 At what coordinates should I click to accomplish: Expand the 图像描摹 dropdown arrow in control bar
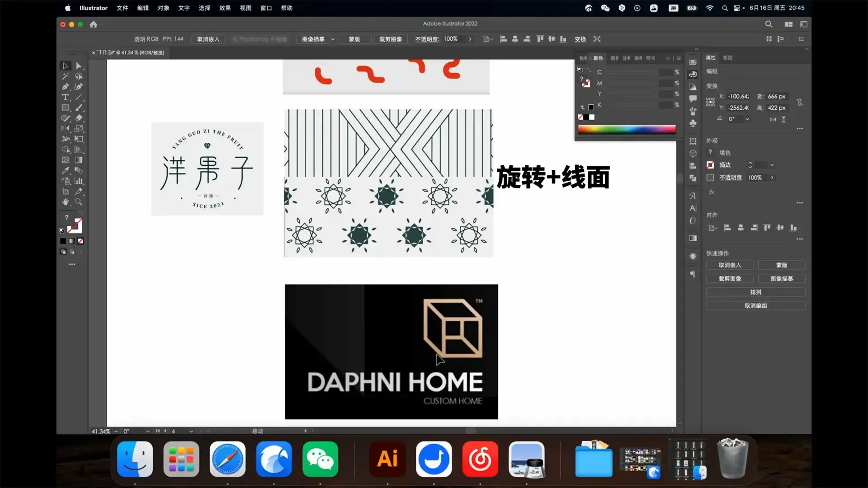pyautogui.click(x=333, y=39)
